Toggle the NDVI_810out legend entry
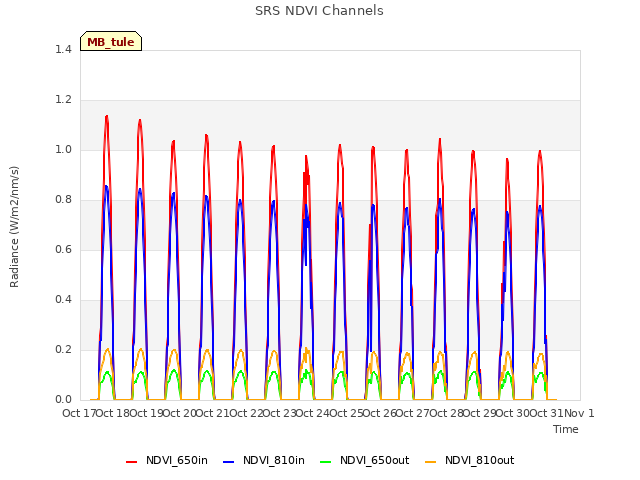 click(470, 460)
